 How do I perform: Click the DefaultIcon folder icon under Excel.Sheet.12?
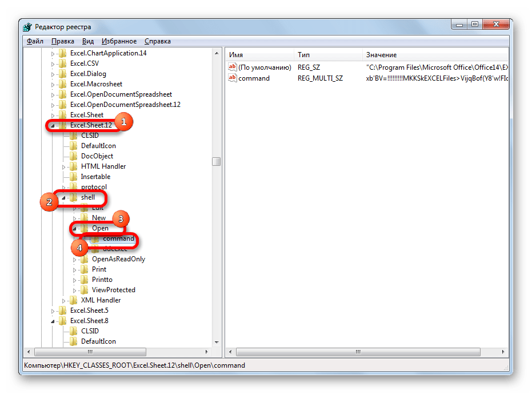pos(73,146)
